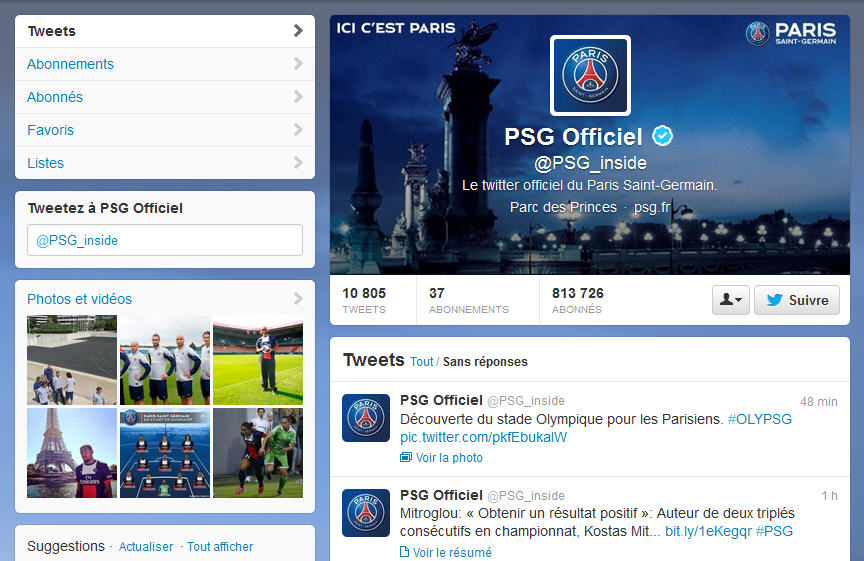Click Actualiser in Suggestions panel

coord(146,547)
